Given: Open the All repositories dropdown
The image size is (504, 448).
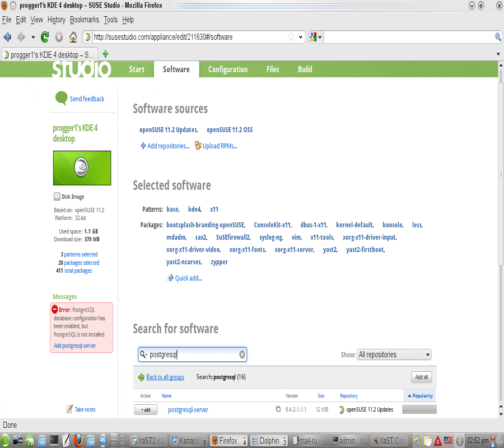Looking at the screenshot, I should pyautogui.click(x=394, y=354).
